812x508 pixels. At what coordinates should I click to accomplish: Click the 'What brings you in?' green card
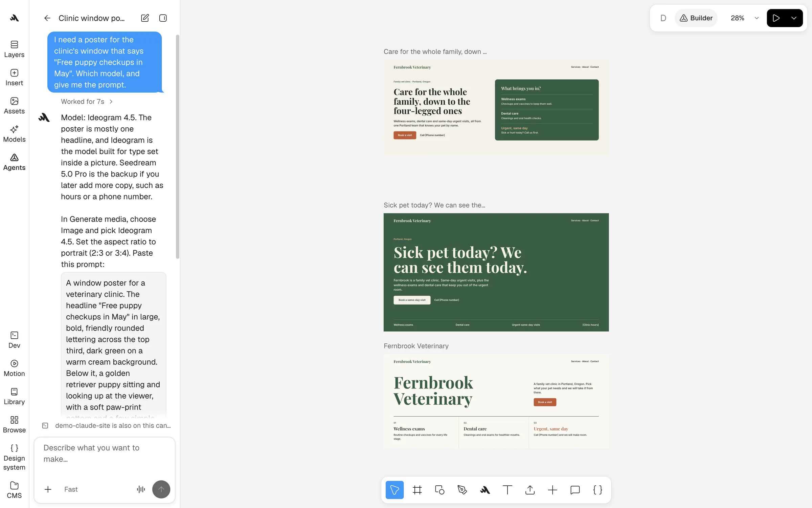click(x=546, y=110)
